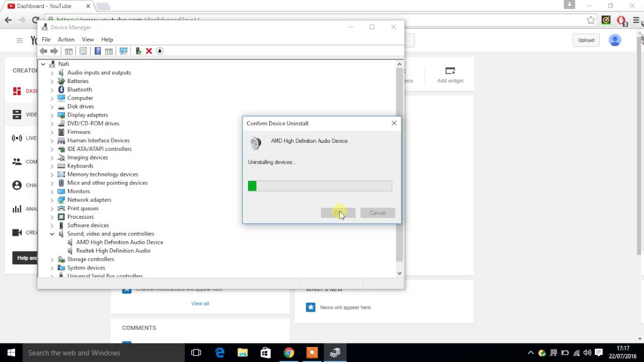
Task: Click Device Manager scrollbar up arrow
Action: coord(399,64)
